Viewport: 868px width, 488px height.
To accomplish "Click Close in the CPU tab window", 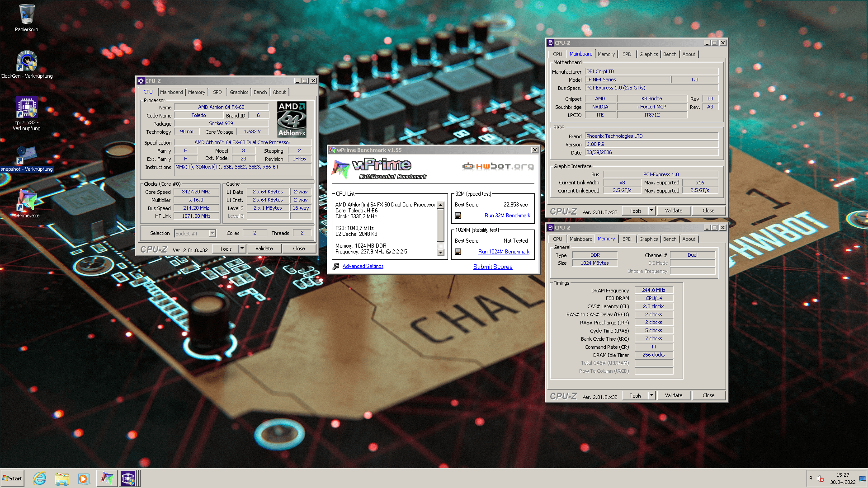I will 299,249.
